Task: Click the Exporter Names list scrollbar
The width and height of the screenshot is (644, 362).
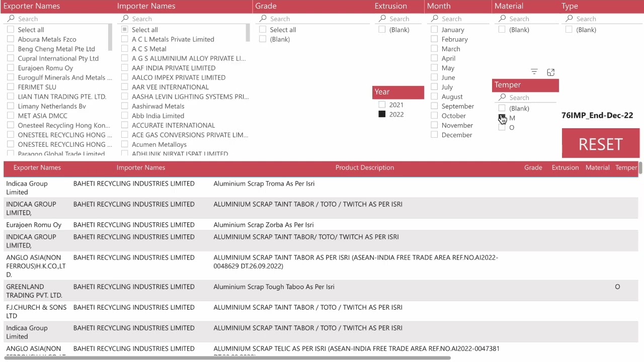Action: click(x=110, y=37)
